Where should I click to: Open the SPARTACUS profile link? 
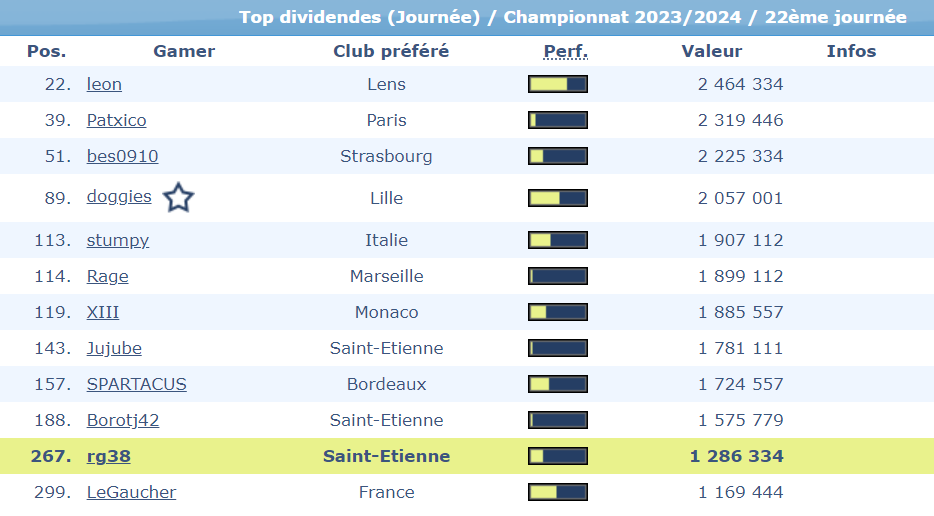(136, 384)
